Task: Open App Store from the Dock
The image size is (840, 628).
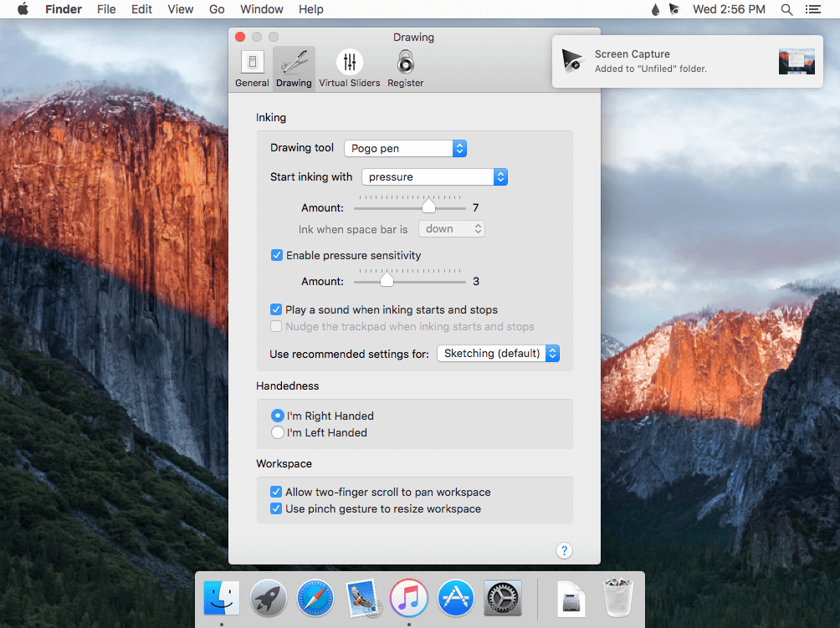Action: (x=456, y=598)
